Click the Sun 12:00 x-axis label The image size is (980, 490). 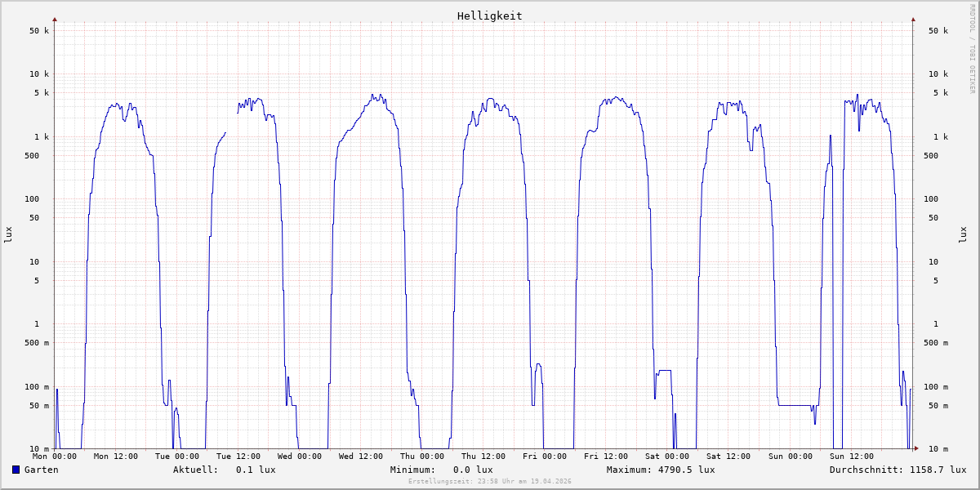[x=851, y=457]
